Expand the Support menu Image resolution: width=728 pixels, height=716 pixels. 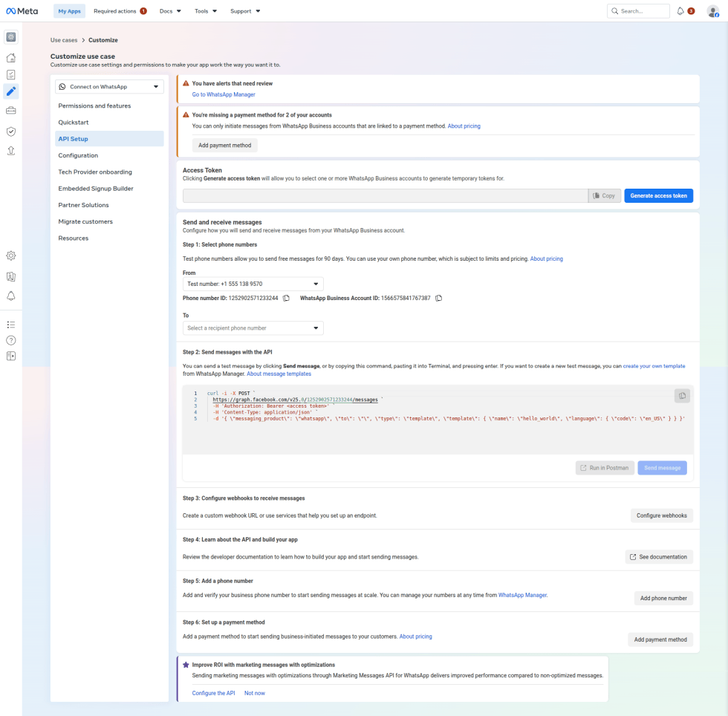[x=245, y=11]
